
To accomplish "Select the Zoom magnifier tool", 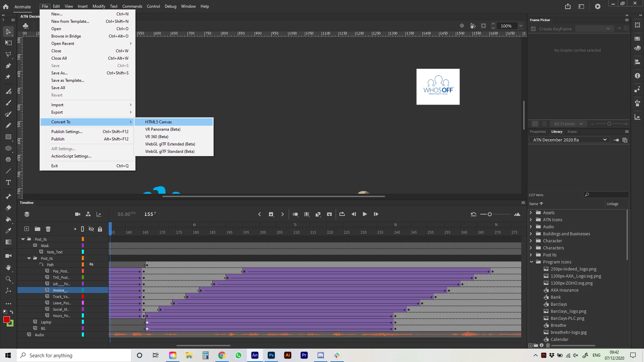I will (8, 279).
